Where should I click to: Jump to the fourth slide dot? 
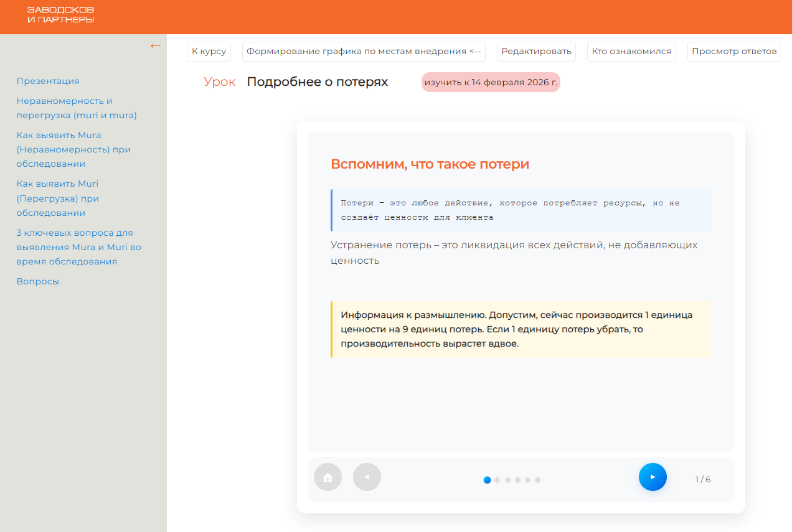[517, 480]
